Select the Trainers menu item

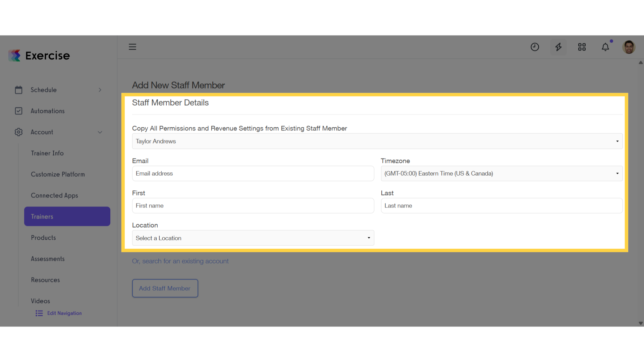67,217
